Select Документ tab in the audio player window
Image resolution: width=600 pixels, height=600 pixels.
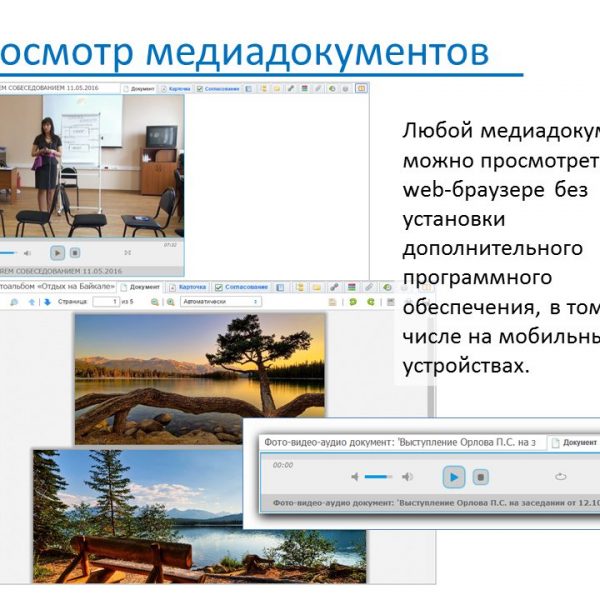pyautogui.click(x=578, y=441)
